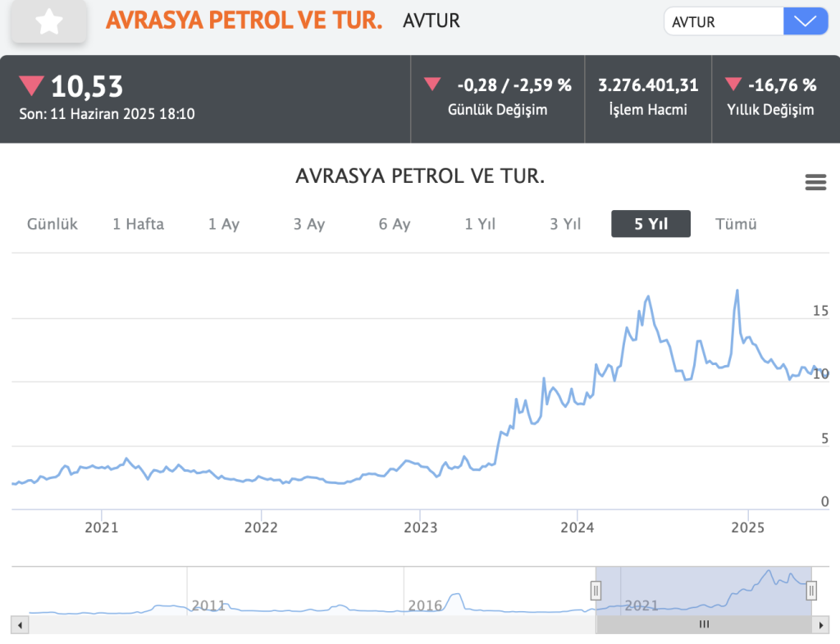Click the navigator scrollbar grip
The image size is (840, 644).
[x=703, y=624]
